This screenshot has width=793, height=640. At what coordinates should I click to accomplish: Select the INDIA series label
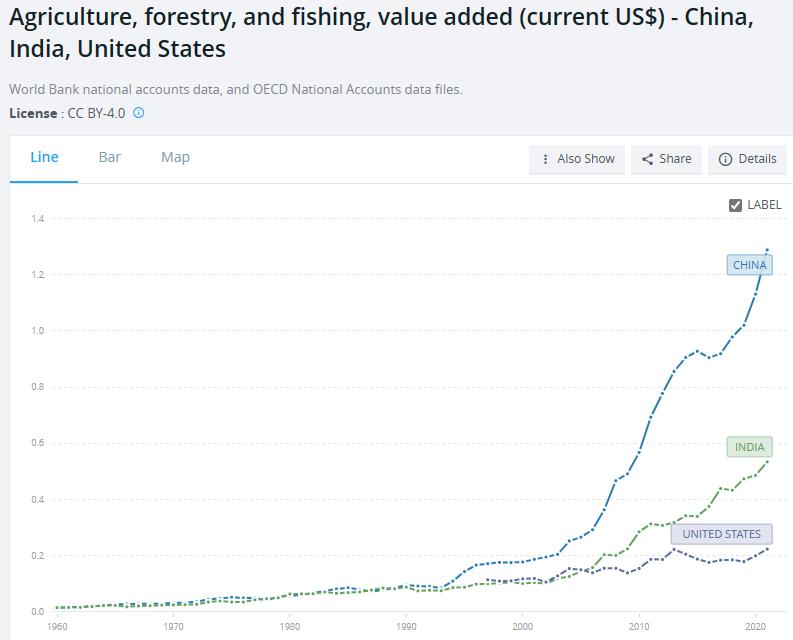749,447
